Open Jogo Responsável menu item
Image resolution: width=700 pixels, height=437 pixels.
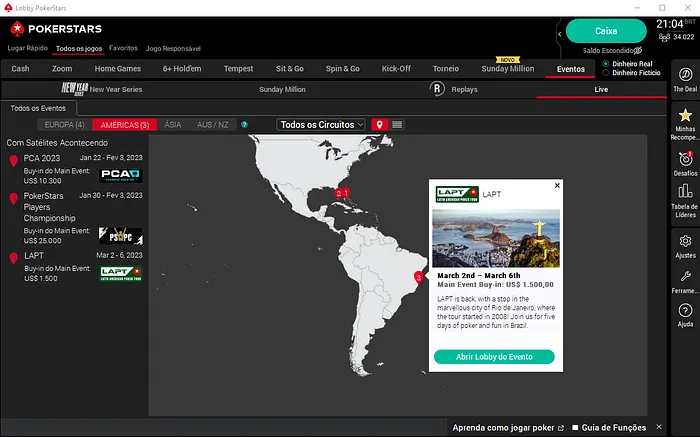pyautogui.click(x=173, y=48)
